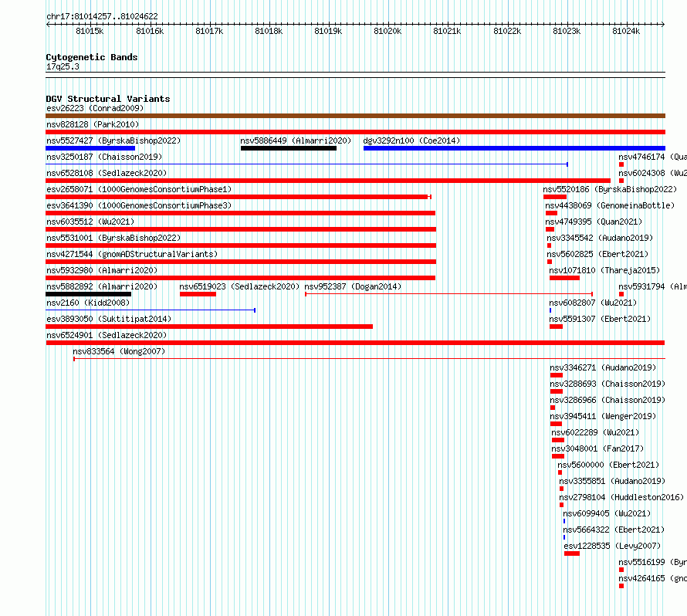Viewport: 687px width, 616px height.
Task: Click the nsv5886449 (Almarri2020) label
Action: 296,140
